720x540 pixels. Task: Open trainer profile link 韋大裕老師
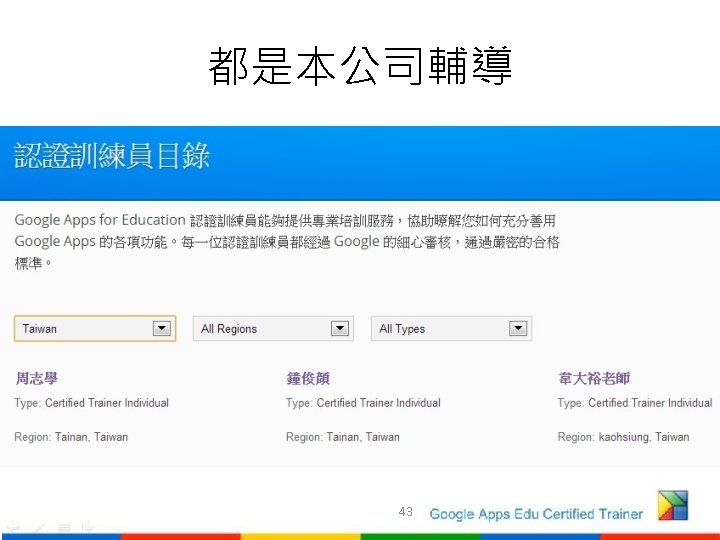[594, 378]
